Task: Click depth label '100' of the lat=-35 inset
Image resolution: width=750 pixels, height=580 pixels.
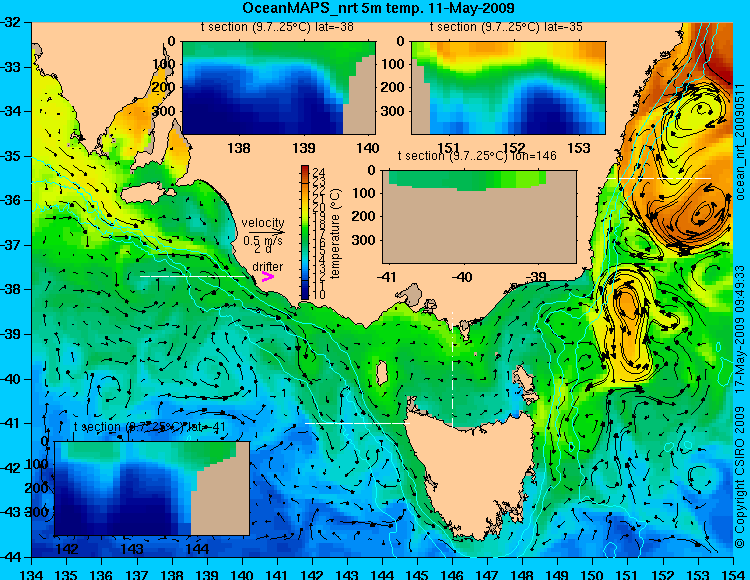Action: (393, 64)
